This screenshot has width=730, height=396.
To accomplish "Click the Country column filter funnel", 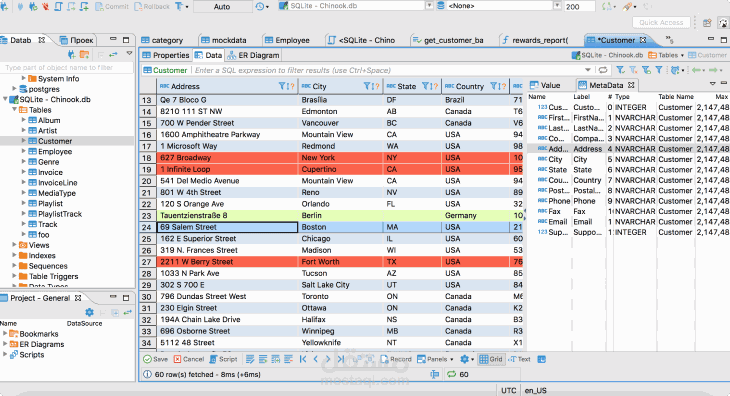I will (x=494, y=86).
